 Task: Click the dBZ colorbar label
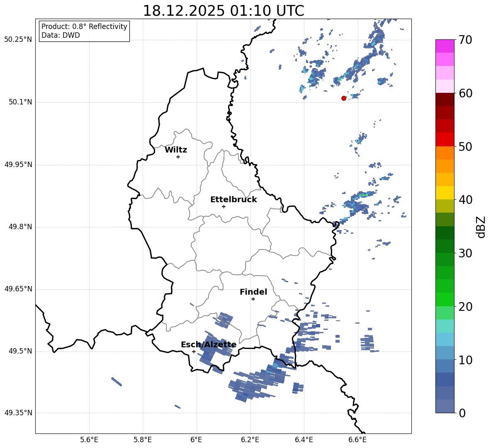(x=481, y=227)
